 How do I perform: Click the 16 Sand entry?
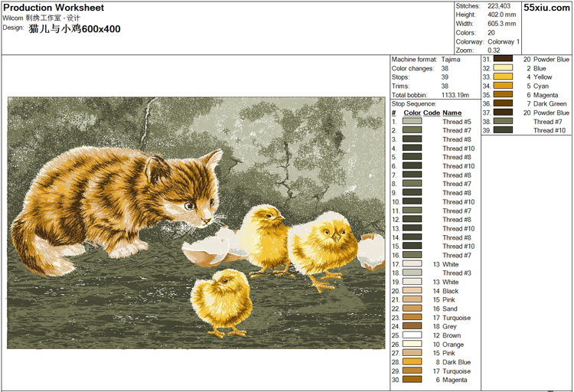445,309
